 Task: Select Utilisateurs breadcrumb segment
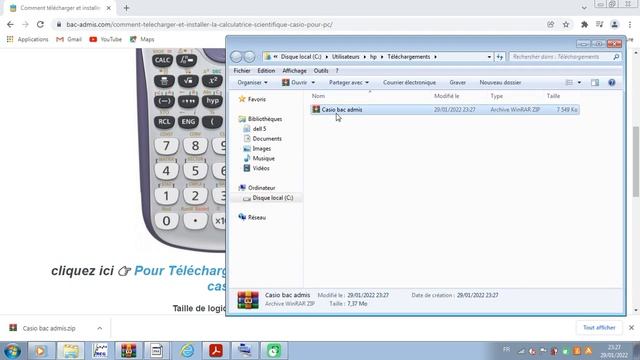coord(345,57)
